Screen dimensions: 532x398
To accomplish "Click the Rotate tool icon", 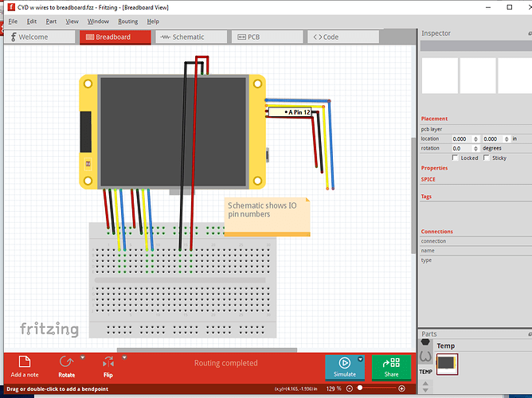I will 66,363.
